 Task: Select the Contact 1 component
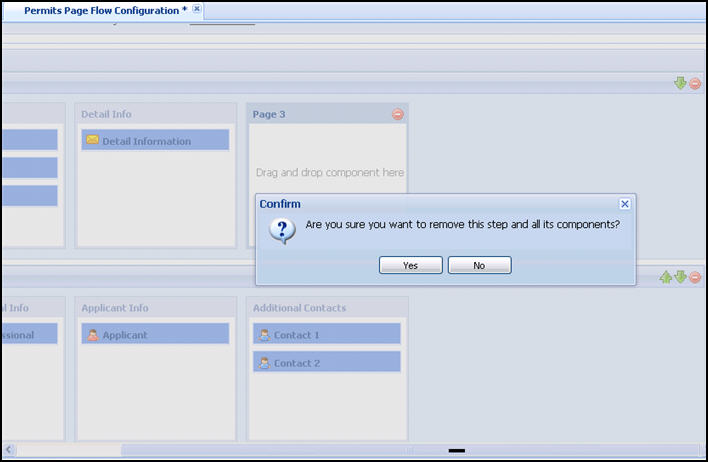[326, 335]
